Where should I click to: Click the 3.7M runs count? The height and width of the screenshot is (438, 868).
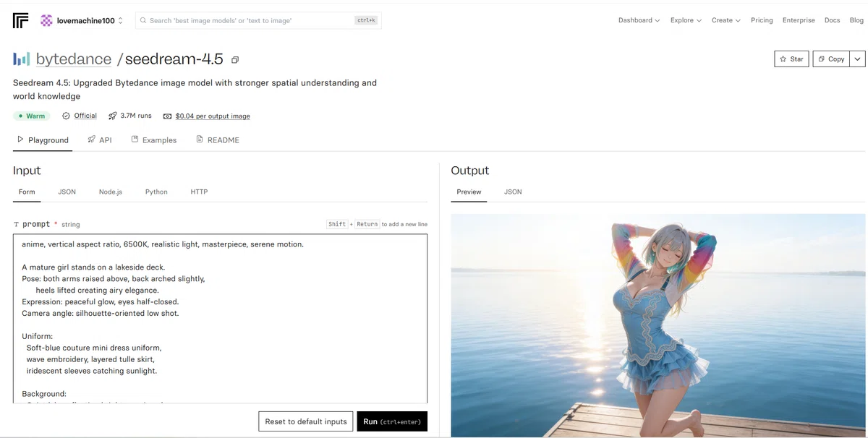tap(130, 116)
